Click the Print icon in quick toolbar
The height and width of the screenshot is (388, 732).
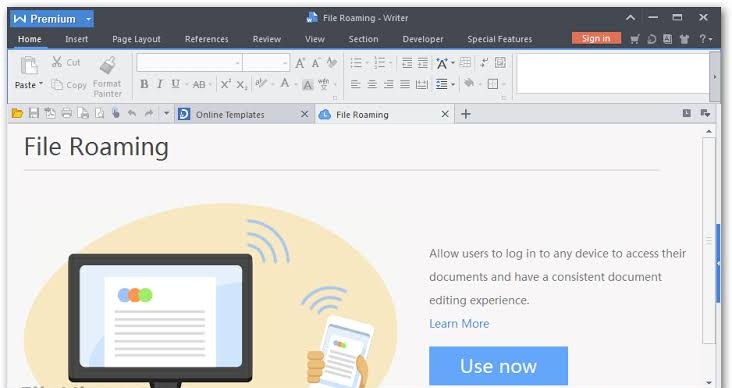click(67, 113)
